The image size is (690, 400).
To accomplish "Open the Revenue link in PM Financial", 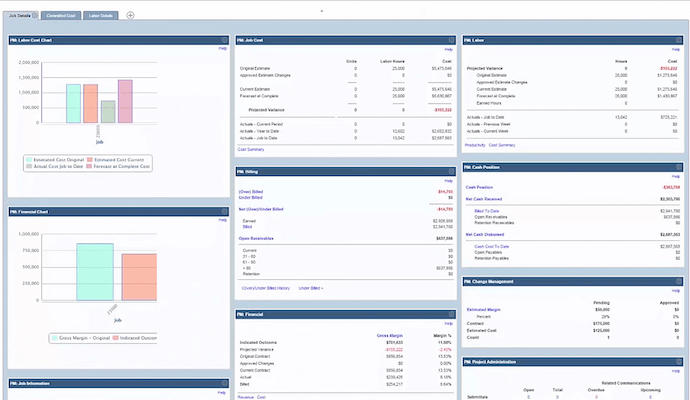I will tap(246, 397).
